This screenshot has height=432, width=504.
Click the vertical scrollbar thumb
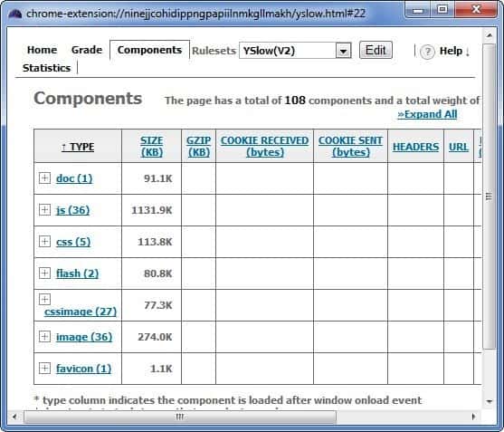point(490,197)
